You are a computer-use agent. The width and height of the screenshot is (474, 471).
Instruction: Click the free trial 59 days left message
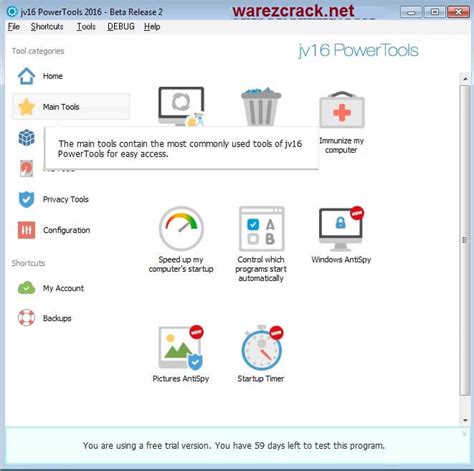[234, 446]
